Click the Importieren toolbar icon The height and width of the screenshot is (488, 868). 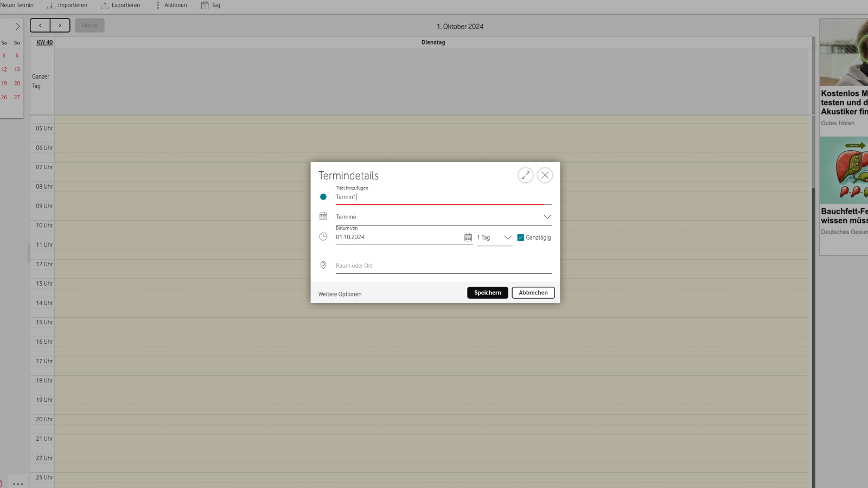(x=52, y=5)
